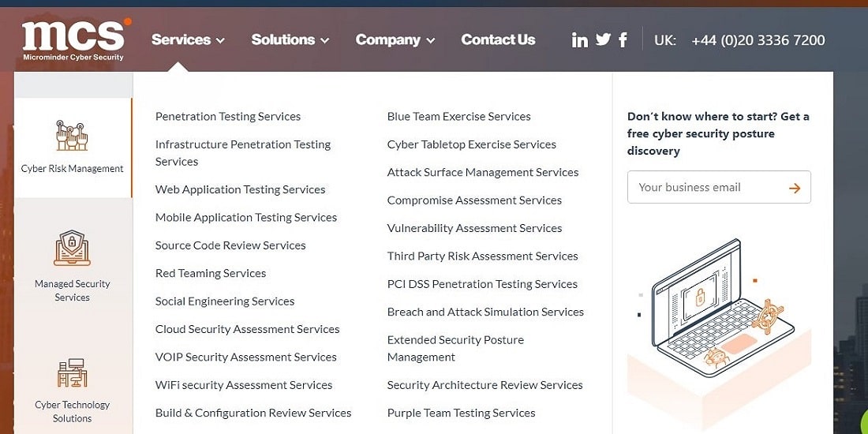The height and width of the screenshot is (434, 868).
Task: Click the MCS Microminder logo
Action: tap(73, 39)
